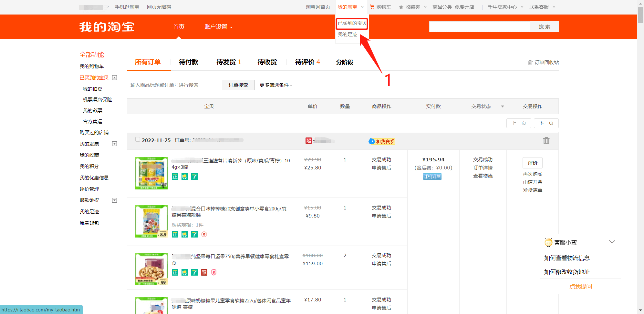
Task: Expand the 我的淘宝 top dropdown arrow
Action: click(x=362, y=7)
